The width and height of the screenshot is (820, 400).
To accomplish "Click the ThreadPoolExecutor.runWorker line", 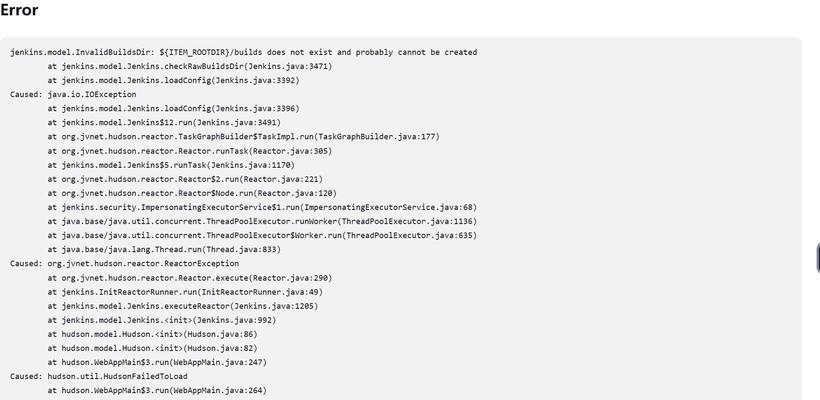I will pos(262,222).
